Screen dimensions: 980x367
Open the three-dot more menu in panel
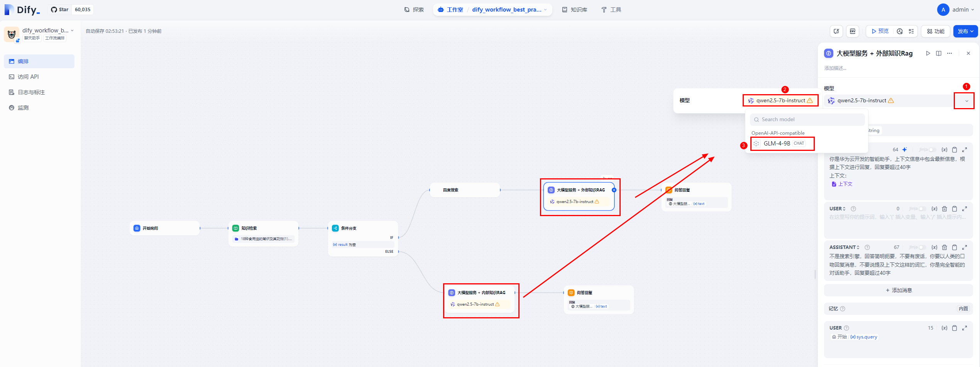click(x=950, y=53)
